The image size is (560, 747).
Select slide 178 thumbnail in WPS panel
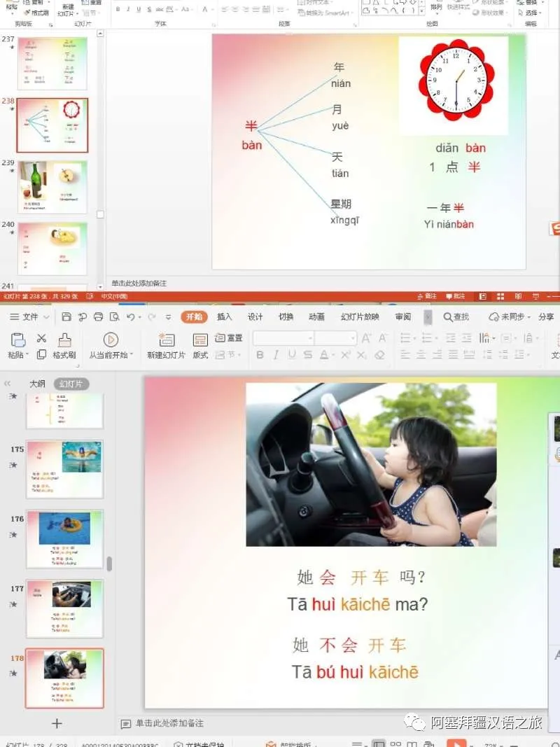65,678
